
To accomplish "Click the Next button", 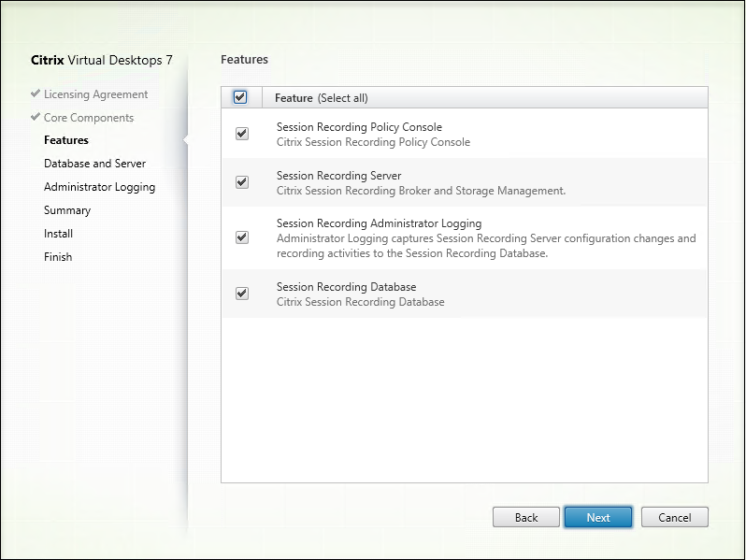I will [598, 517].
